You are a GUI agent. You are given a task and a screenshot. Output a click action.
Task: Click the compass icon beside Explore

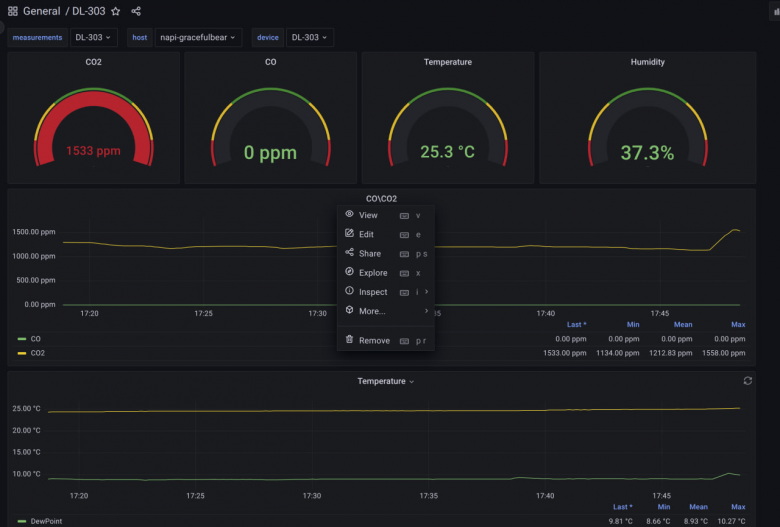click(x=349, y=272)
